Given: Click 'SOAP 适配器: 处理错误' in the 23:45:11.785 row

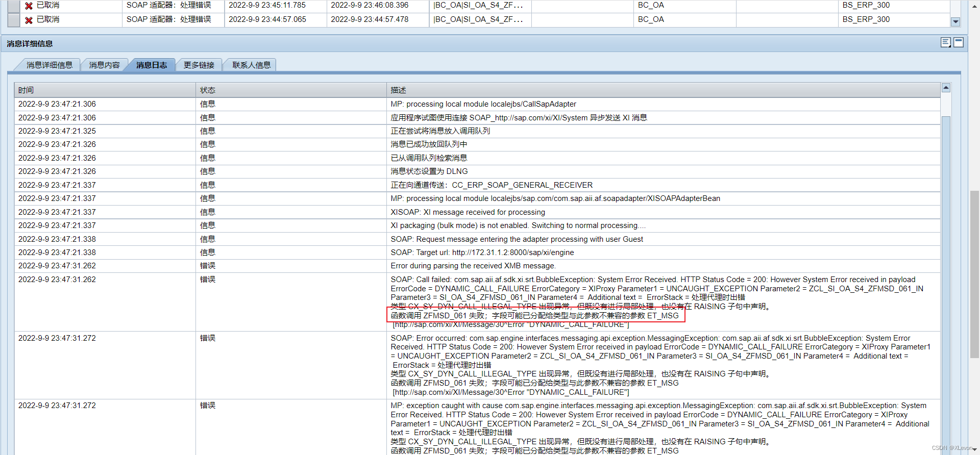Looking at the screenshot, I should pos(169,5).
